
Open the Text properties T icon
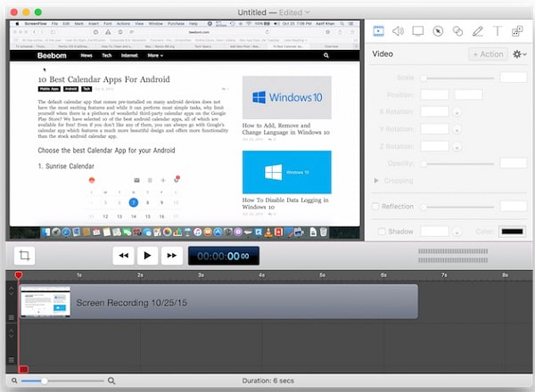(498, 31)
